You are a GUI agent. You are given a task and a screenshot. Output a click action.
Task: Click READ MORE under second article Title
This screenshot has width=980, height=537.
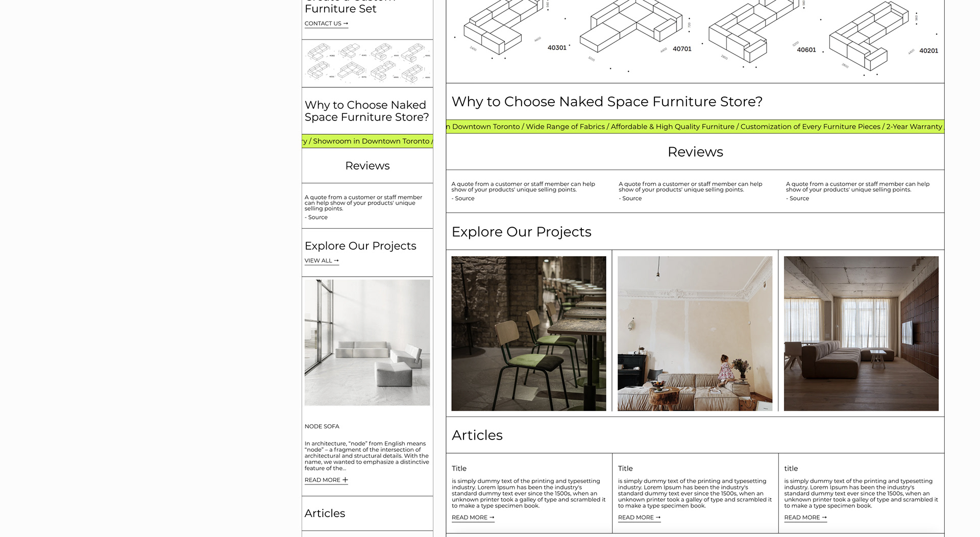point(639,518)
